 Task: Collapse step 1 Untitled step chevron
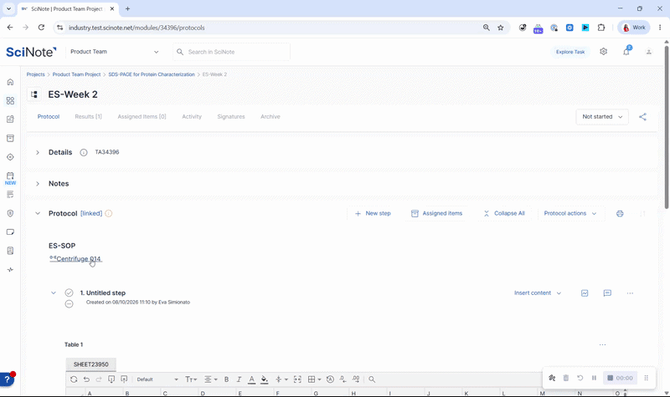[53, 293]
